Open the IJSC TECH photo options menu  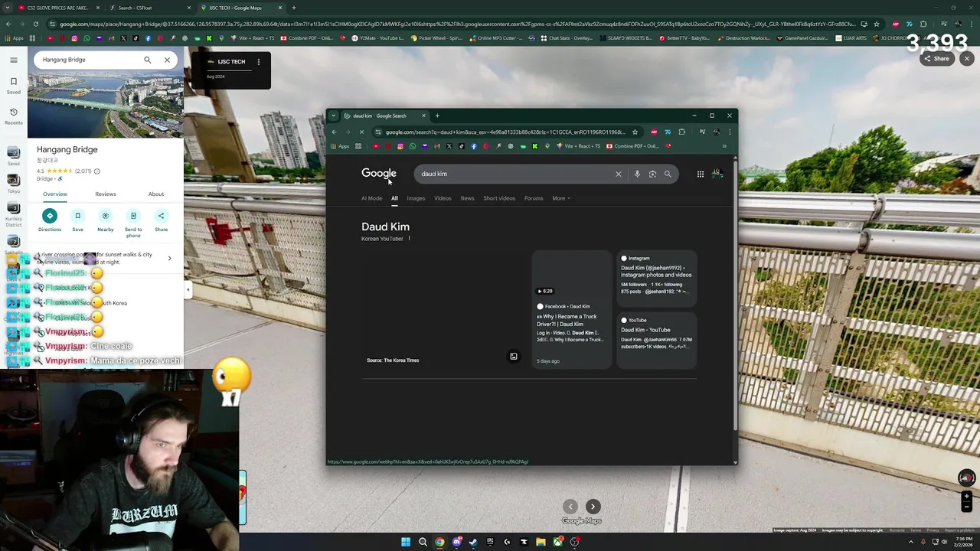(259, 62)
